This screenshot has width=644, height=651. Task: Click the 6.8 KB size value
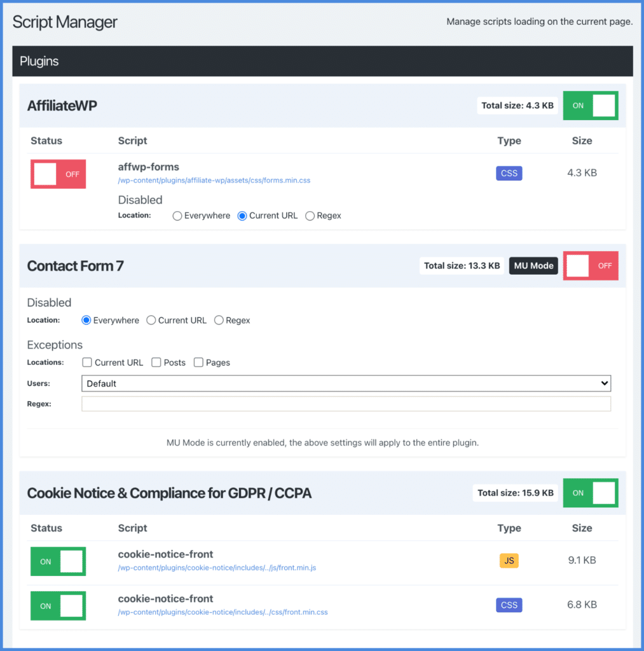pos(582,605)
